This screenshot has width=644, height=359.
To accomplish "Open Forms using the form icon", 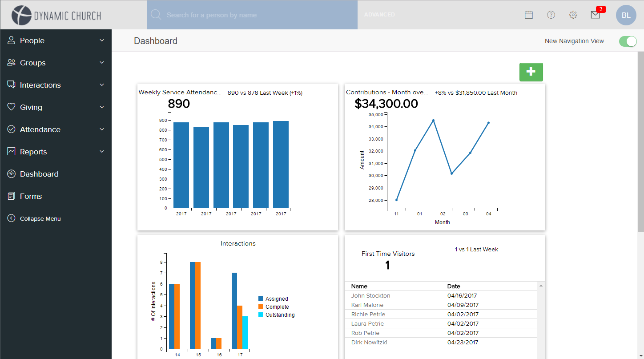I will [x=11, y=196].
